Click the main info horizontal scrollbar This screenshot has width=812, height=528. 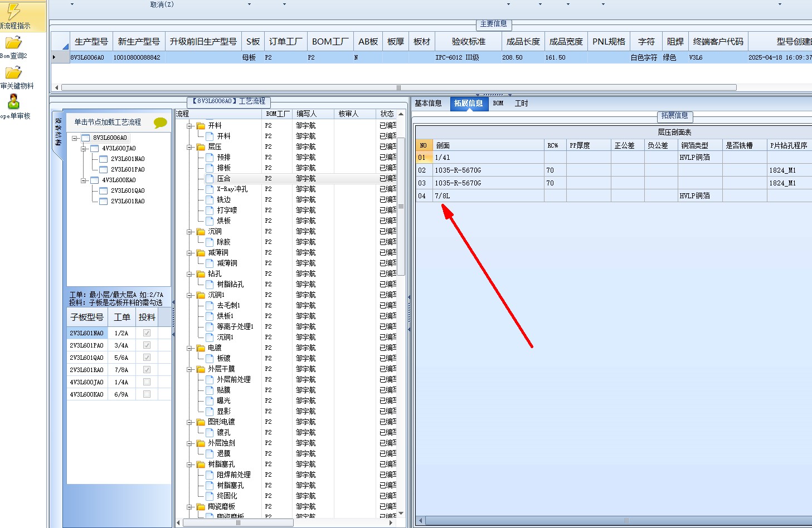click(x=398, y=87)
